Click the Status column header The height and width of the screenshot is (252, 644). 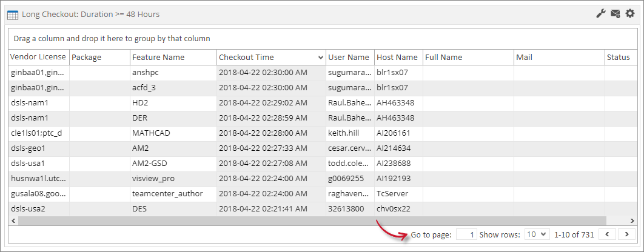(x=621, y=58)
